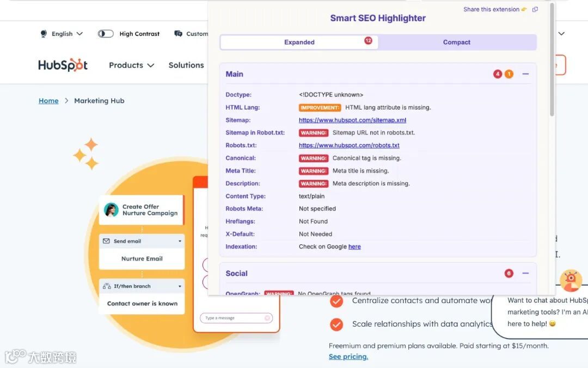Click the 'Not Found' Hreflangs value
This screenshot has height=368, width=588.
[x=313, y=221]
